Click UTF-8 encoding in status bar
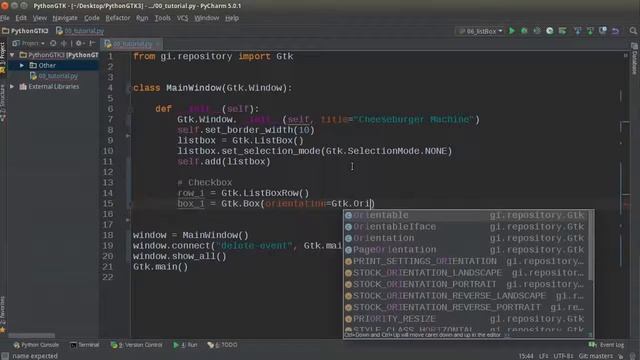 tap(563, 356)
